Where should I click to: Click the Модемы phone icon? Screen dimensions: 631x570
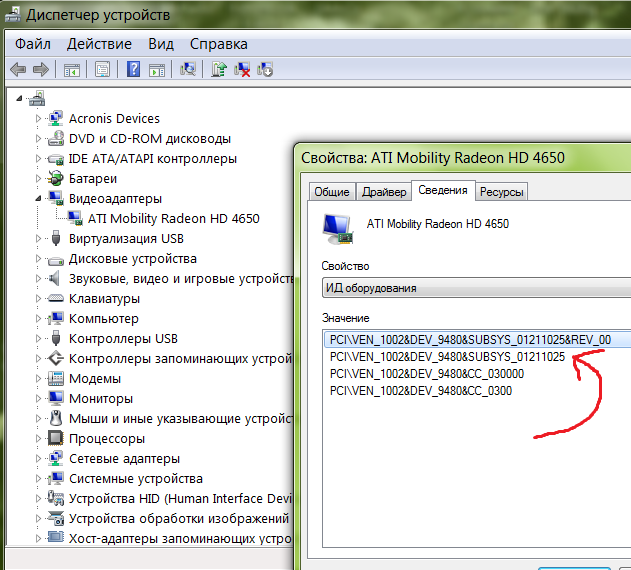[x=56, y=378]
